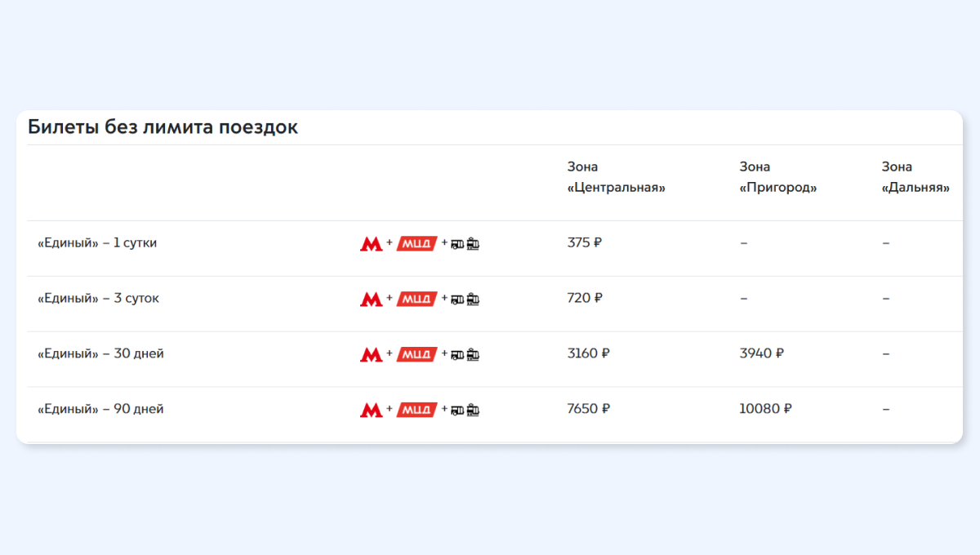This screenshot has height=555, width=980.
Task: Click the МЦД logo in the 90 дней row
Action: [417, 410]
